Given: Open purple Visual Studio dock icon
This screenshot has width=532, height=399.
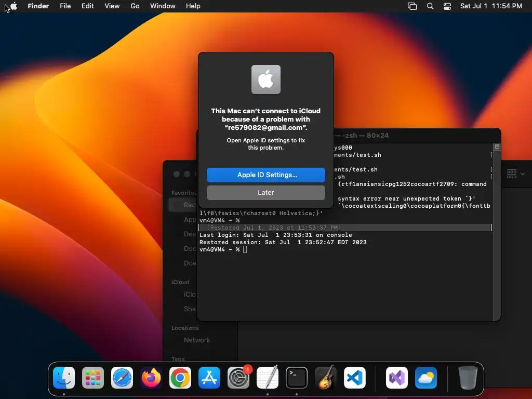Looking at the screenshot, I should coord(397,378).
